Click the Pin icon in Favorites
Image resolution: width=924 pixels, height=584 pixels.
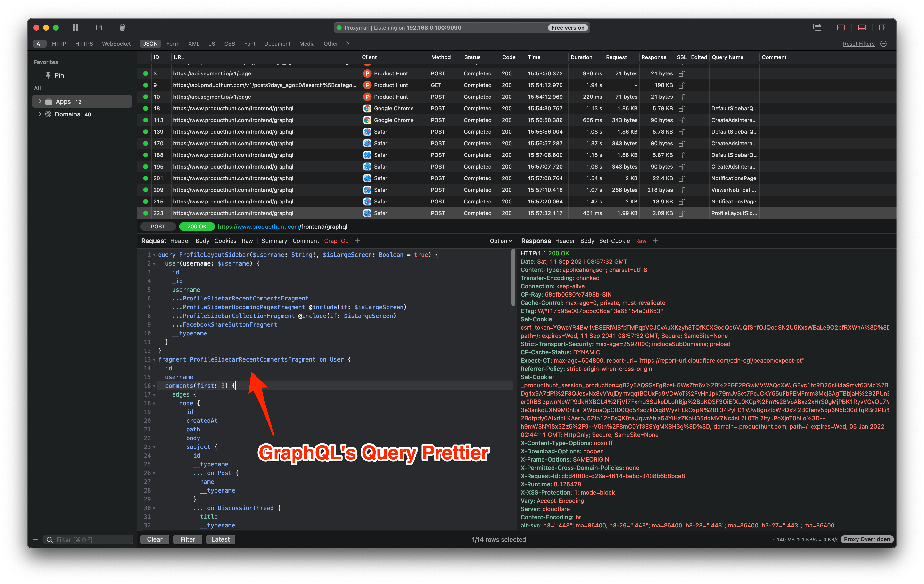[x=48, y=75]
